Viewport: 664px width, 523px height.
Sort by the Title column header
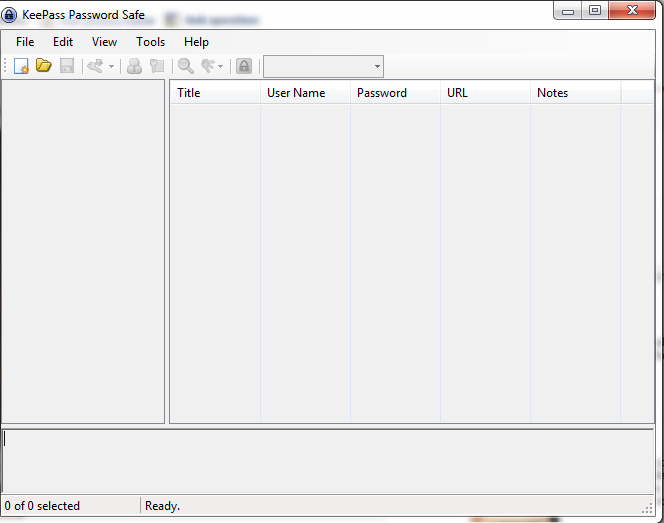216,93
